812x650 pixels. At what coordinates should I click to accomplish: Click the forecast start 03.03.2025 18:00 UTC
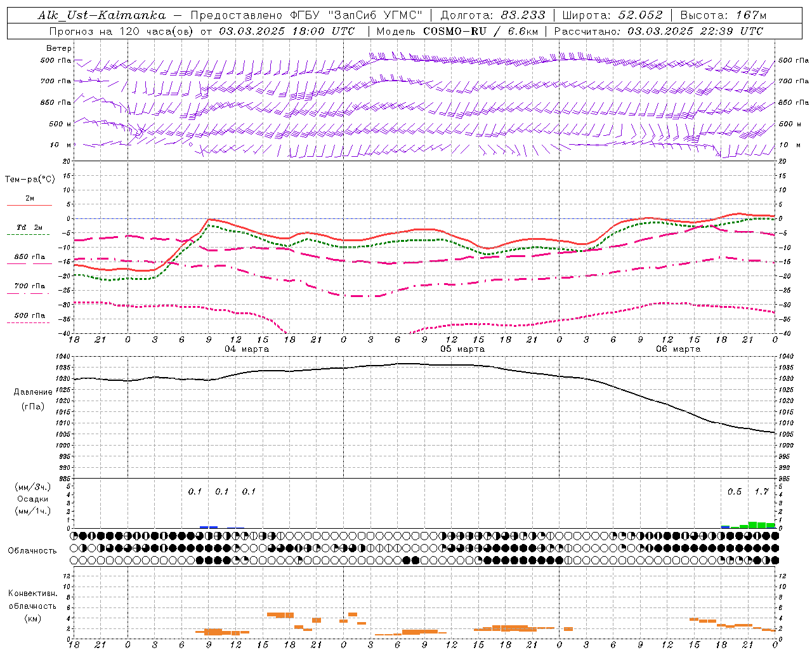[287, 31]
